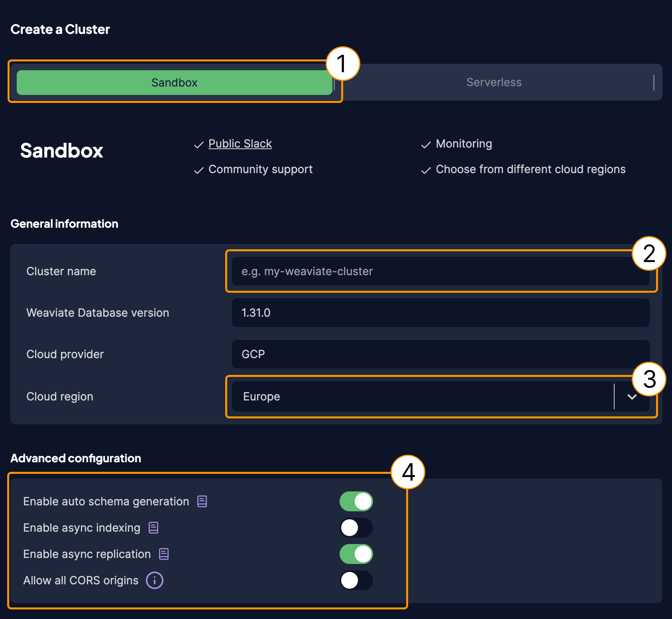This screenshot has width=672, height=619.
Task: Click the 'Weaviate Database version' label
Action: (98, 313)
